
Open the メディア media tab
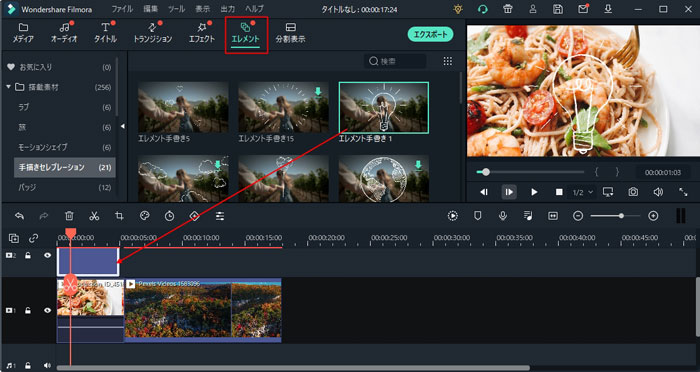pyautogui.click(x=23, y=33)
